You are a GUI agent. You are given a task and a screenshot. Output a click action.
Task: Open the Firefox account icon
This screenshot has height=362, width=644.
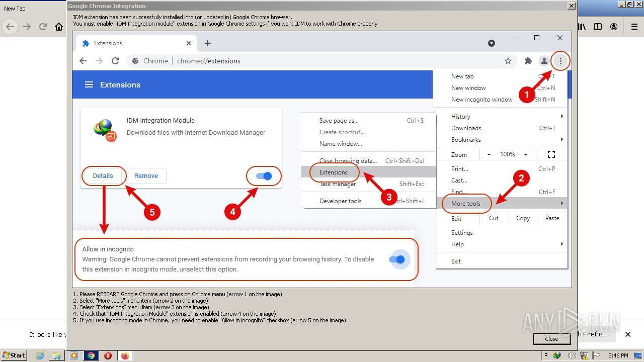pyautogui.click(x=614, y=27)
